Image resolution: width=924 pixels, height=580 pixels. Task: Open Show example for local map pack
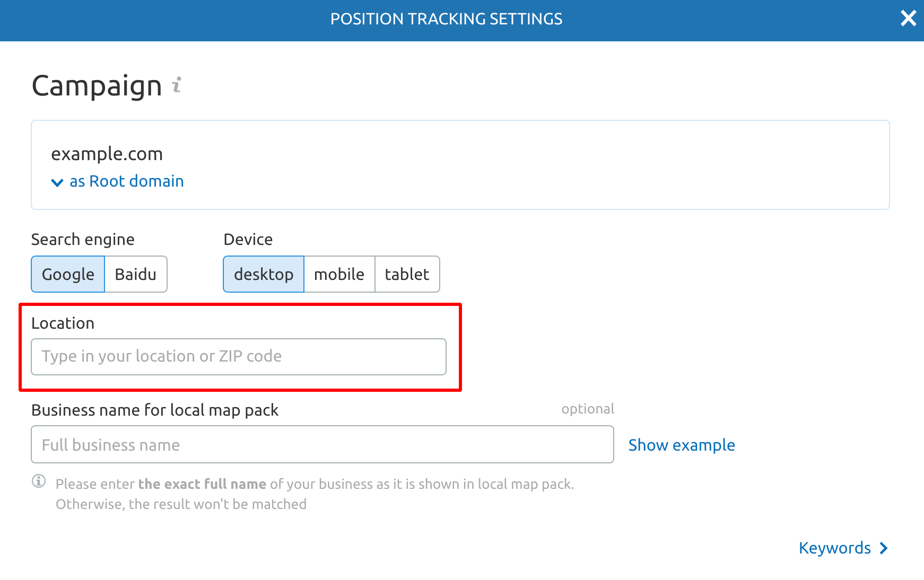click(682, 445)
